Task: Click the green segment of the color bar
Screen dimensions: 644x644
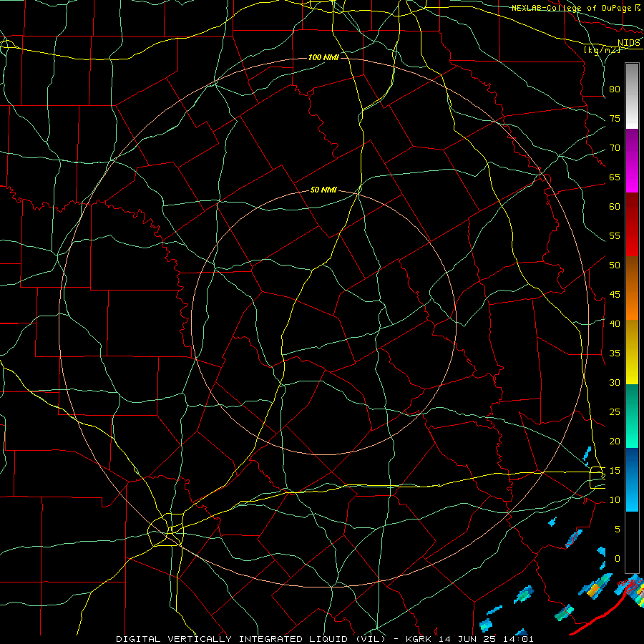Action: point(632,416)
